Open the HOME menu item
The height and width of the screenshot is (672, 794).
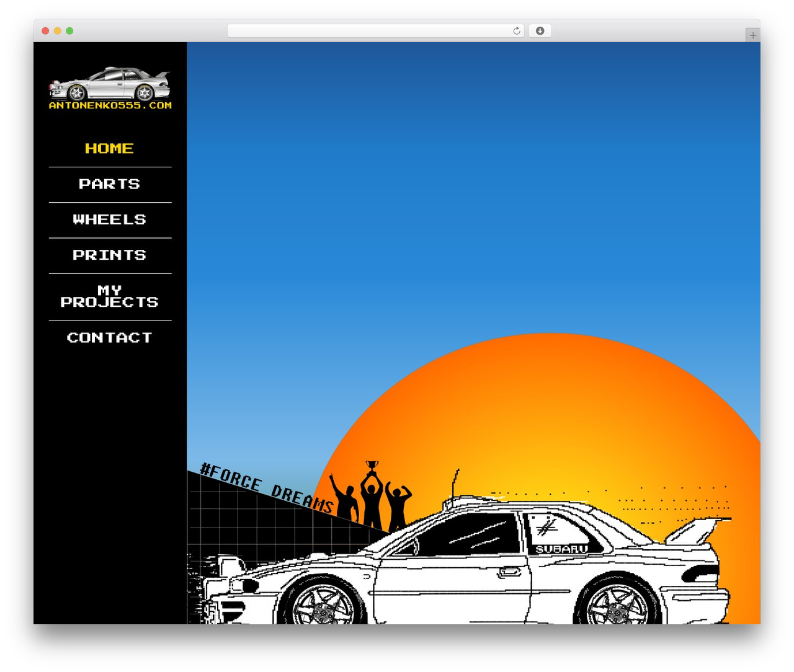pyautogui.click(x=110, y=149)
